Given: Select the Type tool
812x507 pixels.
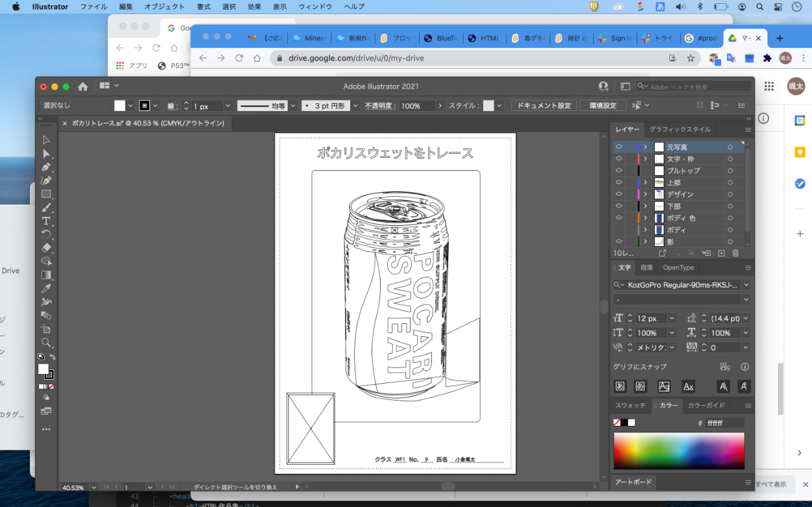Looking at the screenshot, I should coord(46,221).
